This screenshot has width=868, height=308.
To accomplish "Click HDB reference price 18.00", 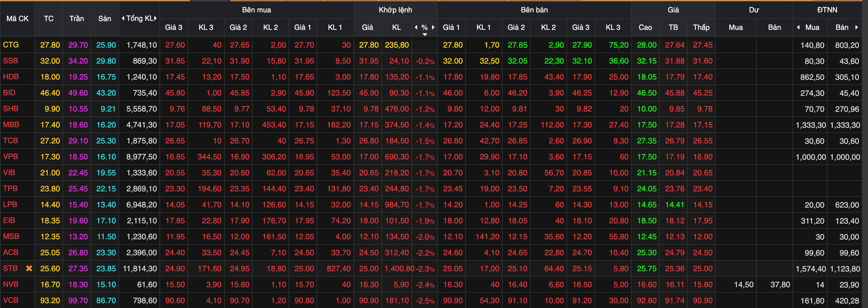I will click(50, 77).
